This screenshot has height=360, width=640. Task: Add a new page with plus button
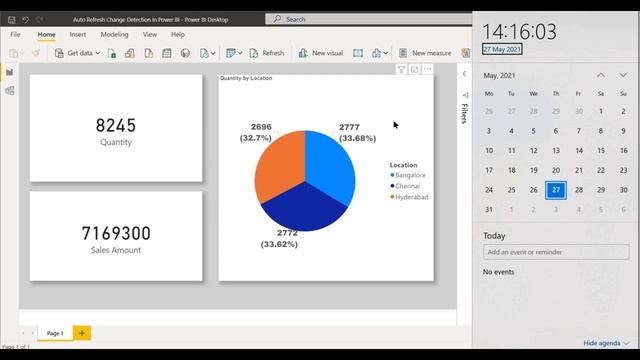(x=82, y=333)
